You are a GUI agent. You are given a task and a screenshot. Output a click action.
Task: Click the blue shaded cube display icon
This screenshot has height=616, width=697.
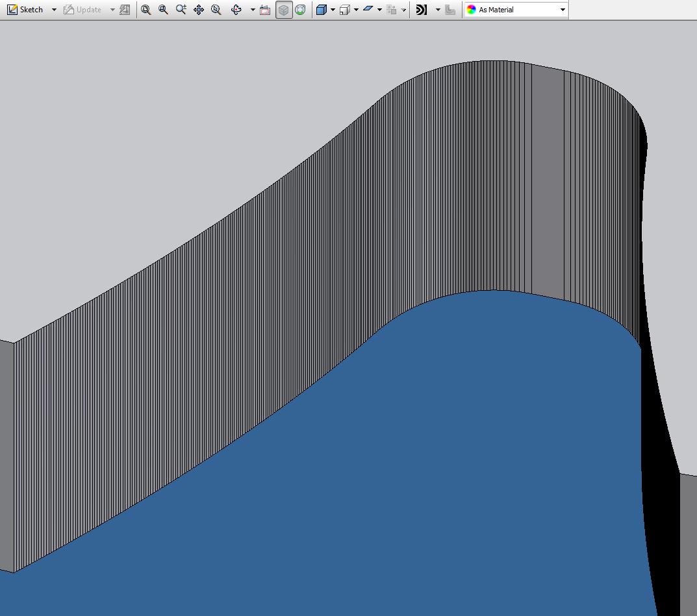[322, 10]
